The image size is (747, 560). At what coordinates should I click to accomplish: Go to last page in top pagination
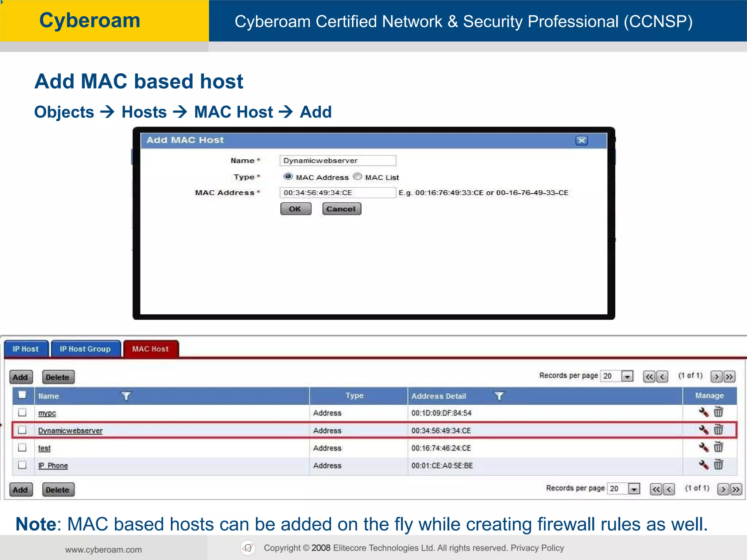[729, 377]
